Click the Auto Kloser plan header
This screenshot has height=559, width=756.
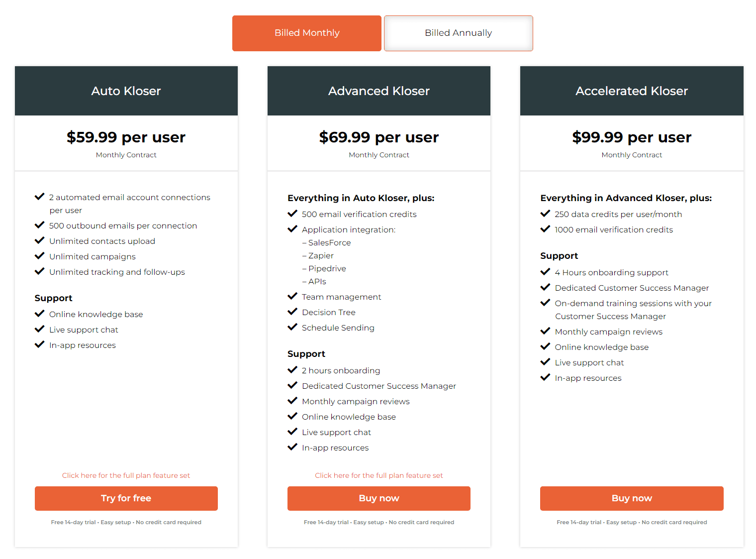coord(126,91)
